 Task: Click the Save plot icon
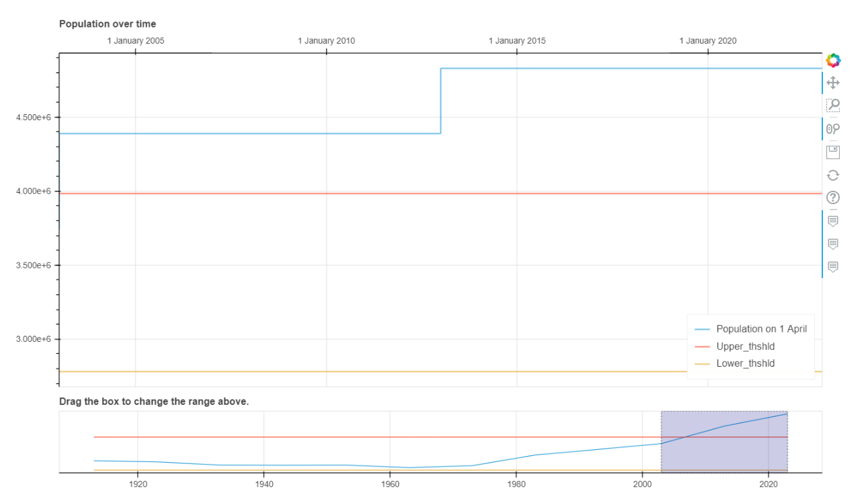pos(833,152)
